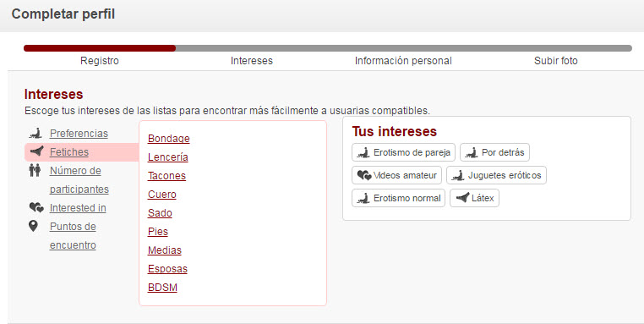Add Lencería to your interests
The image size is (644, 324).
168,157
